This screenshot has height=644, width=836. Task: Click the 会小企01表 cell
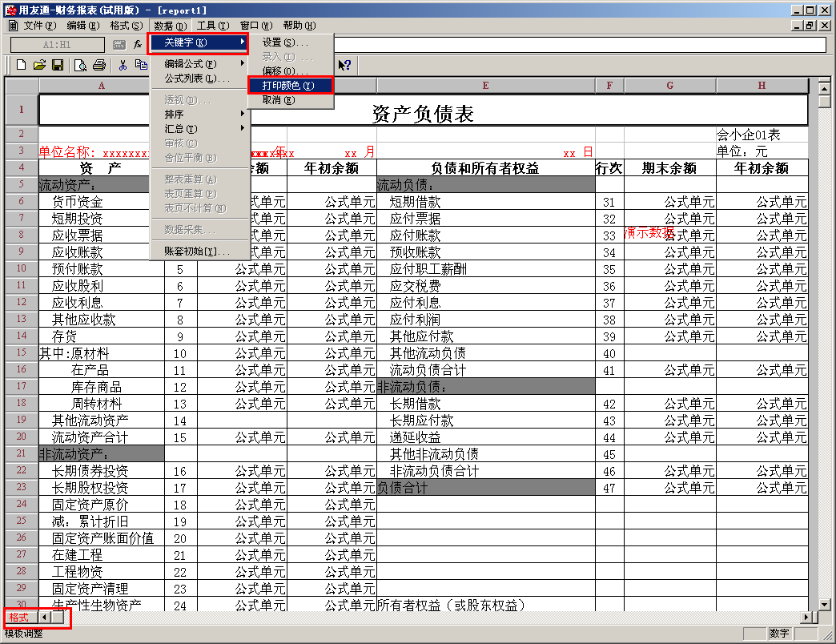762,135
